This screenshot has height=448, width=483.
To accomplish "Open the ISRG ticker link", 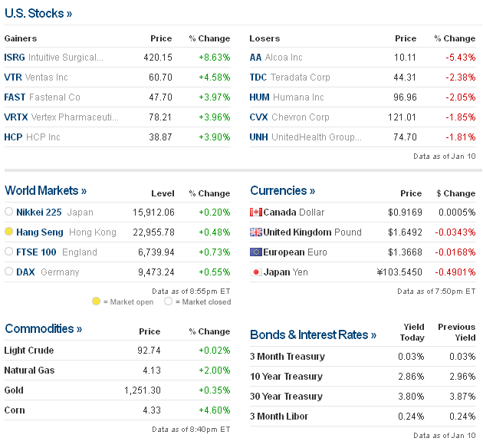I will [x=15, y=58].
